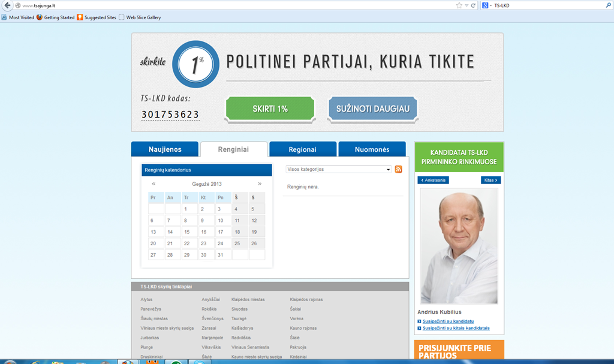614x364 pixels.
Task: Open the Šiaulių miestas branch link
Action: (154, 318)
